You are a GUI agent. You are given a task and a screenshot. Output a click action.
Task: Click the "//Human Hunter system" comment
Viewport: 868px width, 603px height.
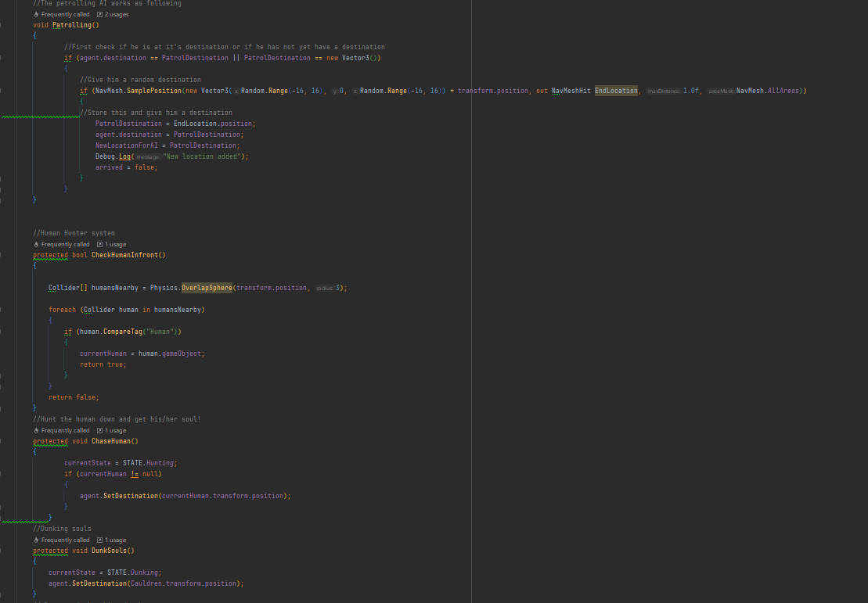point(74,233)
